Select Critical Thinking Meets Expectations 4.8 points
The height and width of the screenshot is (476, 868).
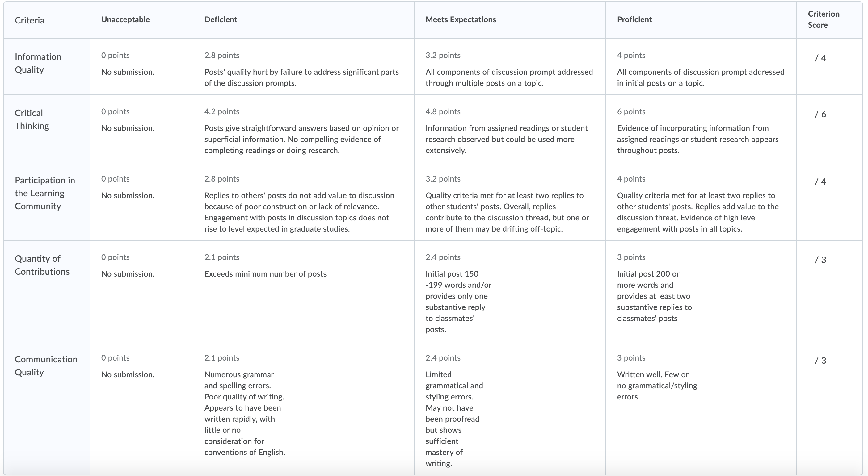510,129
